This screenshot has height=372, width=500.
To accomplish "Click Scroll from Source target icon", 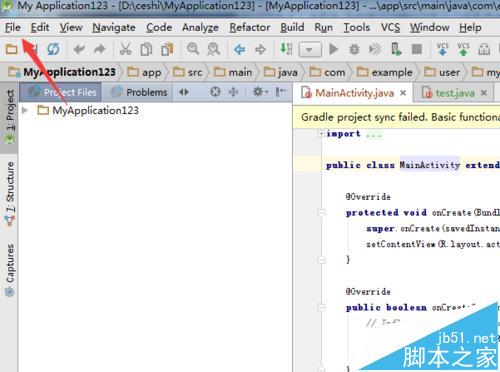I will coord(215,92).
